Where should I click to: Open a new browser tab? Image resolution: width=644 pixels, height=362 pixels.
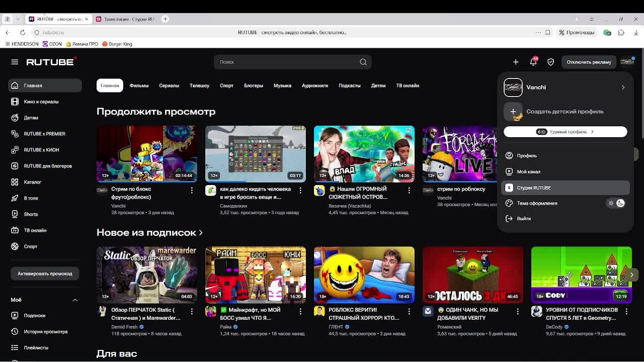[165, 19]
